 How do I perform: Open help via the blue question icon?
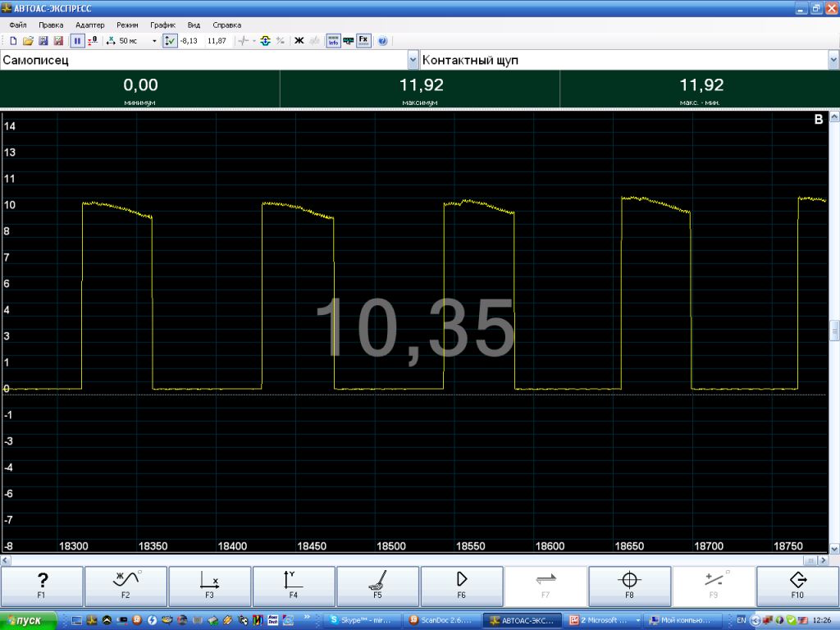pyautogui.click(x=382, y=41)
